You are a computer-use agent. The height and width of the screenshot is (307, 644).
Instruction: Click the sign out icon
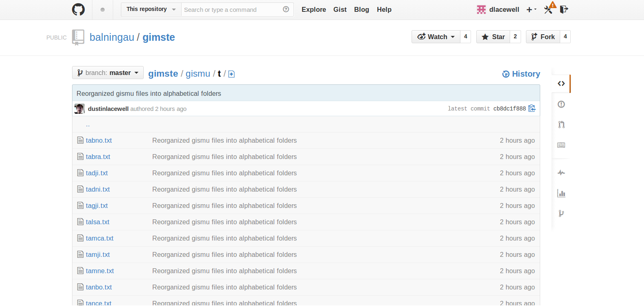pos(564,9)
